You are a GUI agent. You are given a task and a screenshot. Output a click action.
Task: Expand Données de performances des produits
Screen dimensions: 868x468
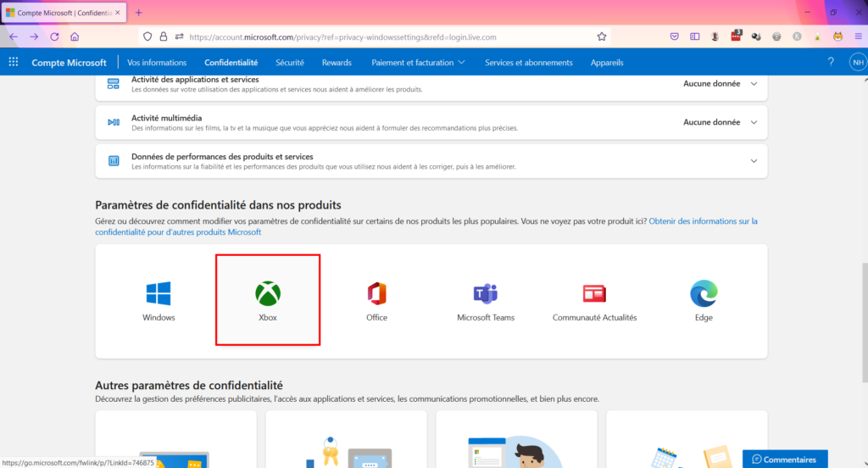[x=754, y=161]
